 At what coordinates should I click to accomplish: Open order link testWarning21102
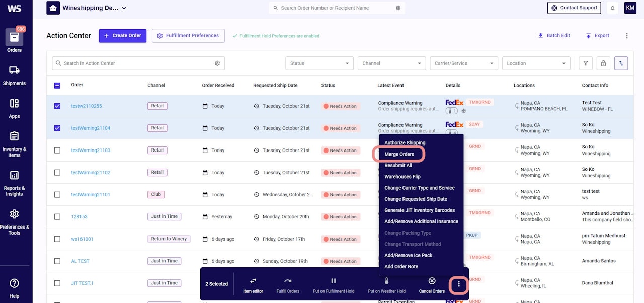(91, 173)
